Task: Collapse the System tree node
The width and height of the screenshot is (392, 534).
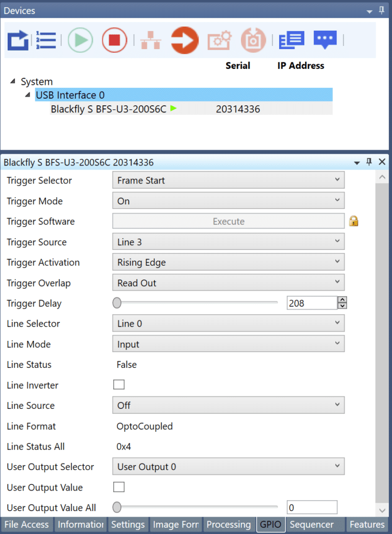Action: point(13,81)
